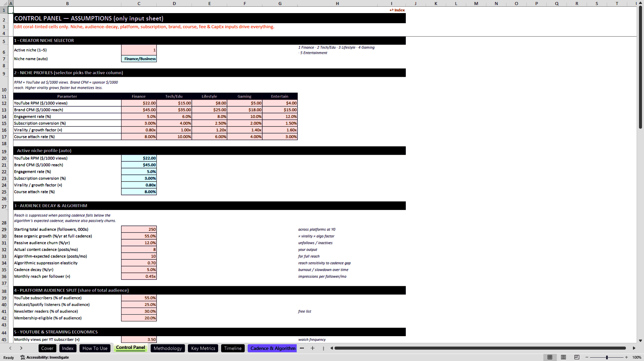Select Monthly reach per follower 0.45x
Screen dimensions: 644x361
point(139,276)
